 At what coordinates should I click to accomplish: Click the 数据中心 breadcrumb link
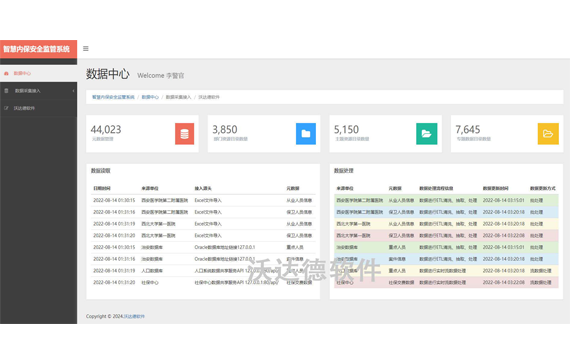(150, 97)
